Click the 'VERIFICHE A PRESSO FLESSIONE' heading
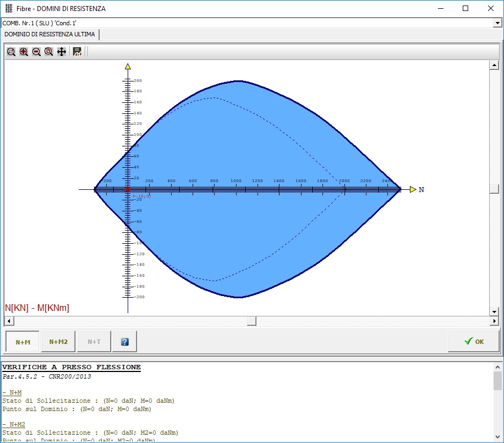This screenshot has width=504, height=443. (72, 367)
